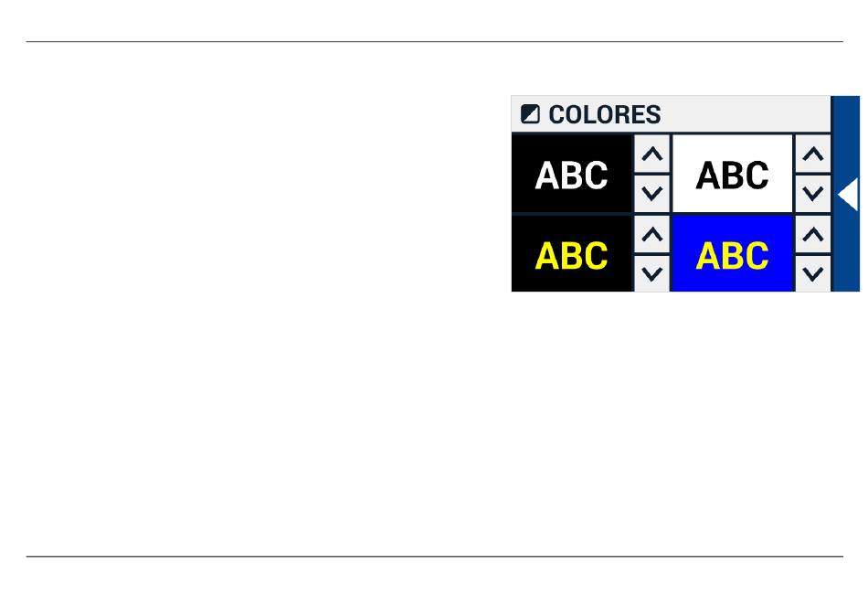Click down arrow next to white-on-black swatch
This screenshot has height=596, width=868.
[652, 194]
